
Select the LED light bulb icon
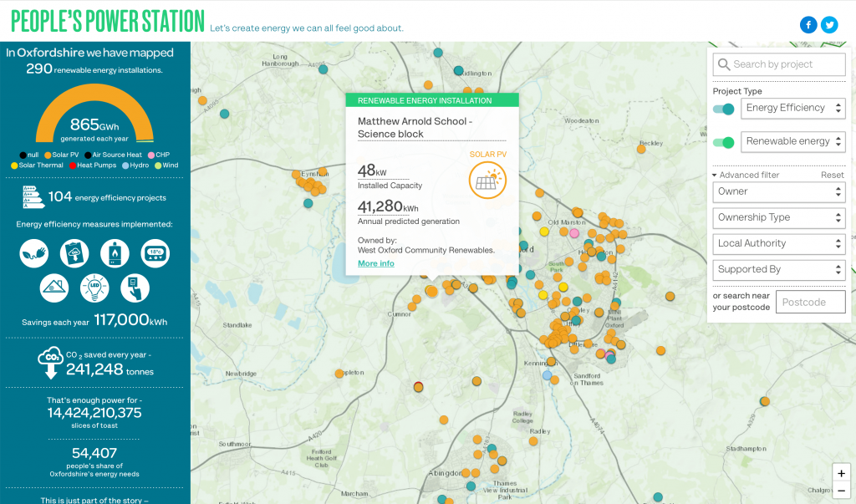94,288
